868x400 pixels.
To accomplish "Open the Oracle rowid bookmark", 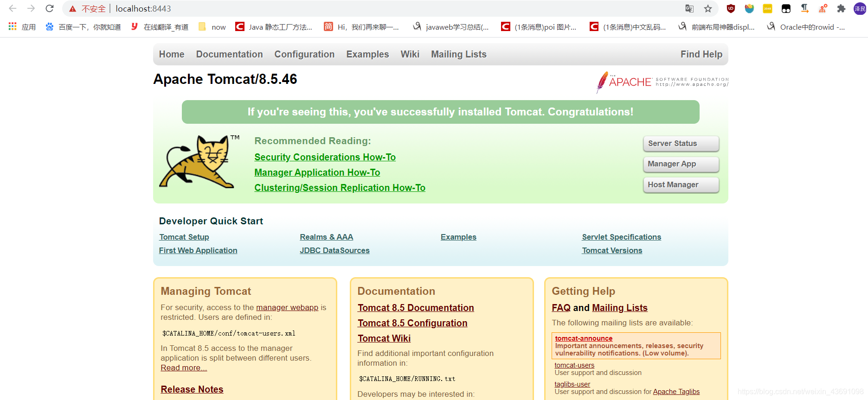I will coord(806,27).
